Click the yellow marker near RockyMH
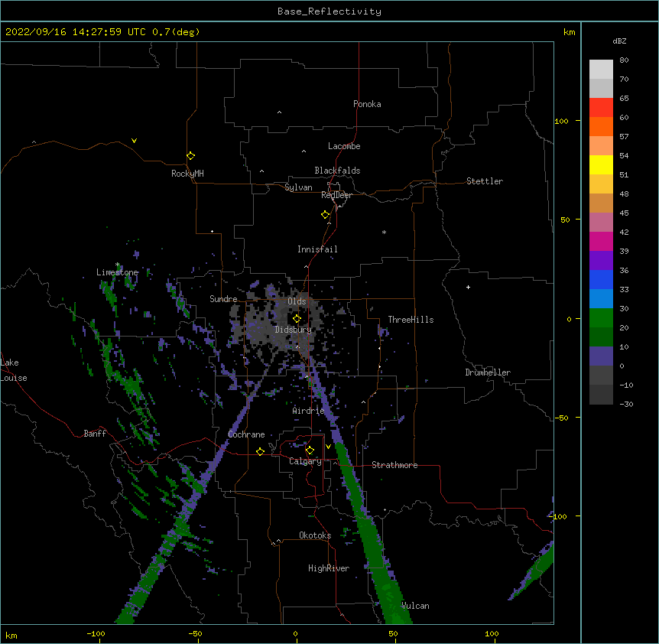The width and height of the screenshot is (659, 644). point(190,156)
